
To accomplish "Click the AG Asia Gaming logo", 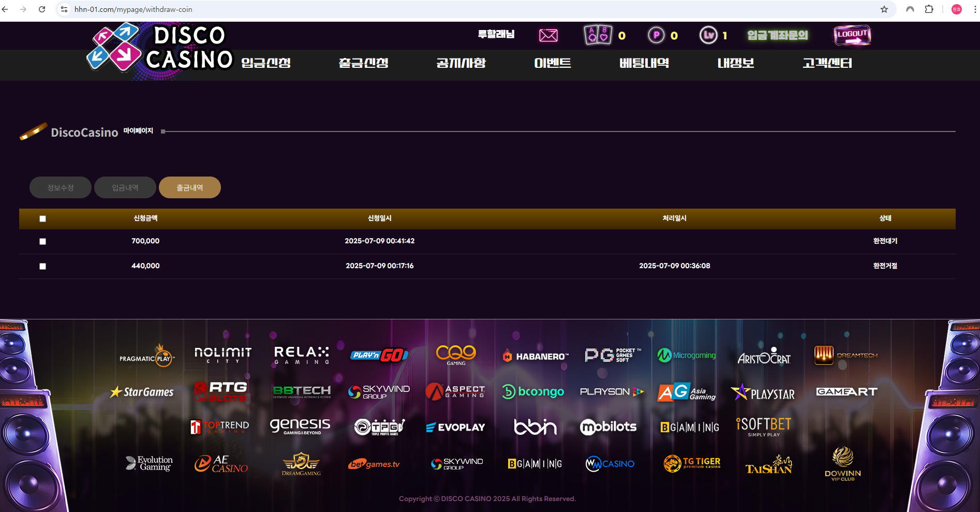I will click(x=687, y=392).
